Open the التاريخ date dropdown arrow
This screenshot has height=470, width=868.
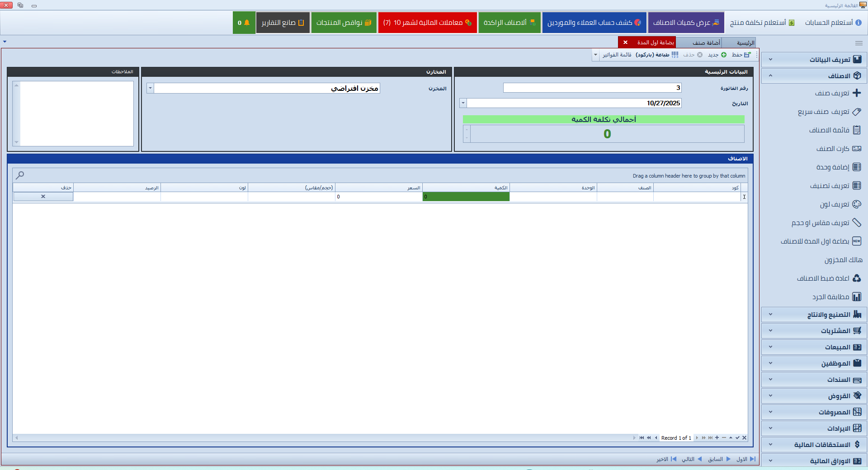[463, 103]
